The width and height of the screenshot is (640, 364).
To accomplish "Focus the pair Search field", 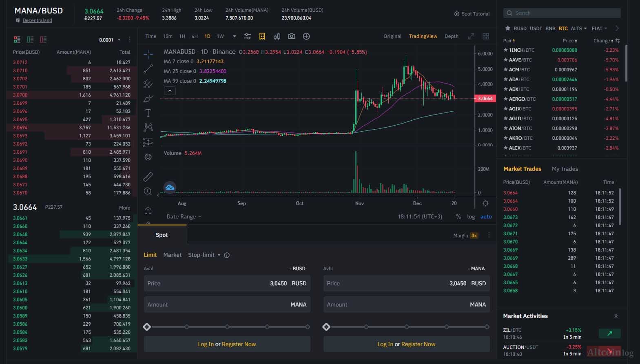I will [x=562, y=13].
